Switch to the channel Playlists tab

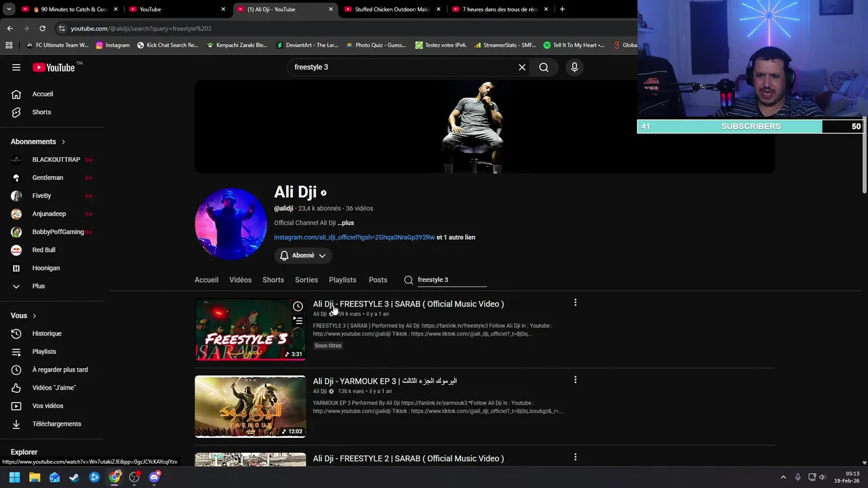click(x=342, y=280)
